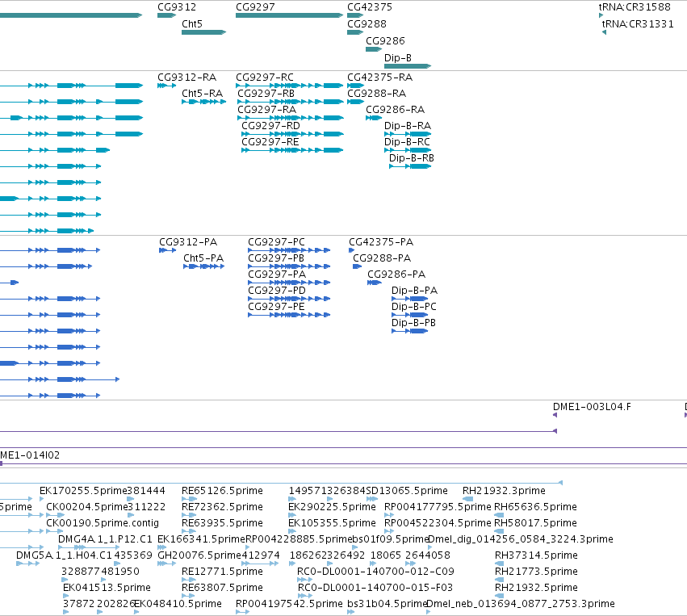Image resolution: width=687 pixels, height=616 pixels.
Task: Click EST RE65126.5prime
Action: coord(222,491)
